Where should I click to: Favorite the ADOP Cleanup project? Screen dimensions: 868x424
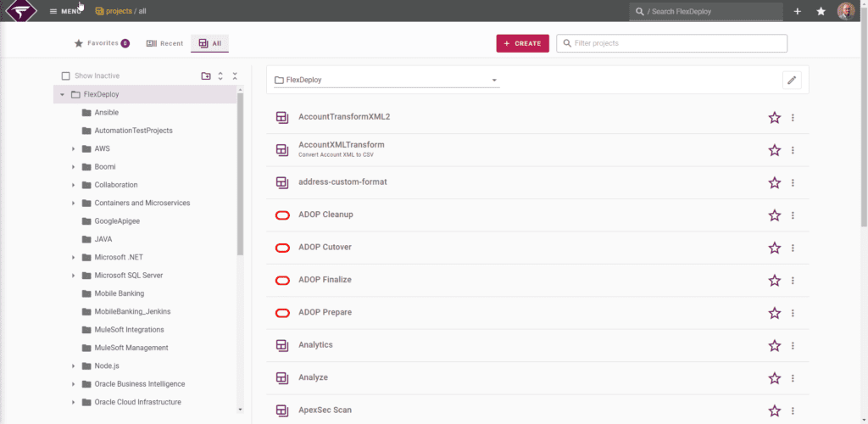[x=775, y=215]
